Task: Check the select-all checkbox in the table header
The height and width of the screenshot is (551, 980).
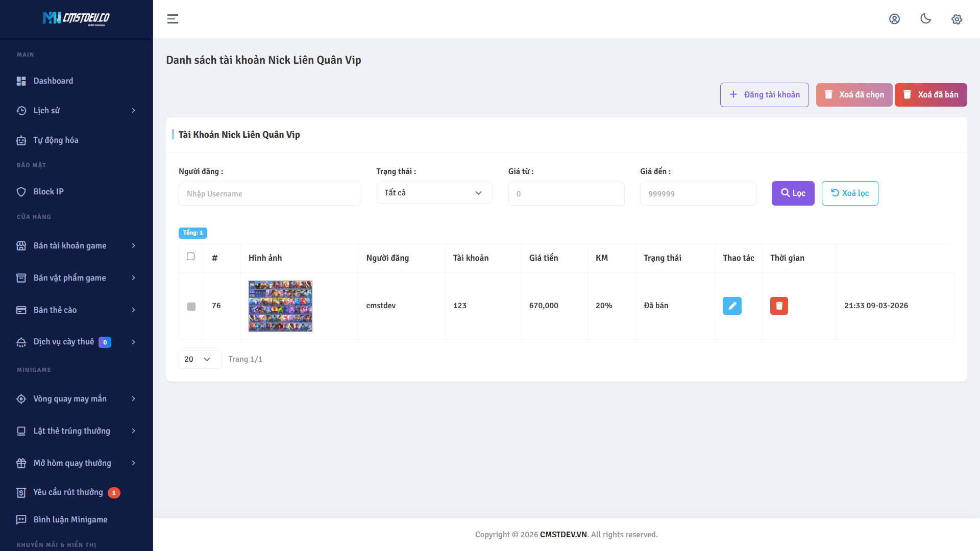Action: (191, 257)
